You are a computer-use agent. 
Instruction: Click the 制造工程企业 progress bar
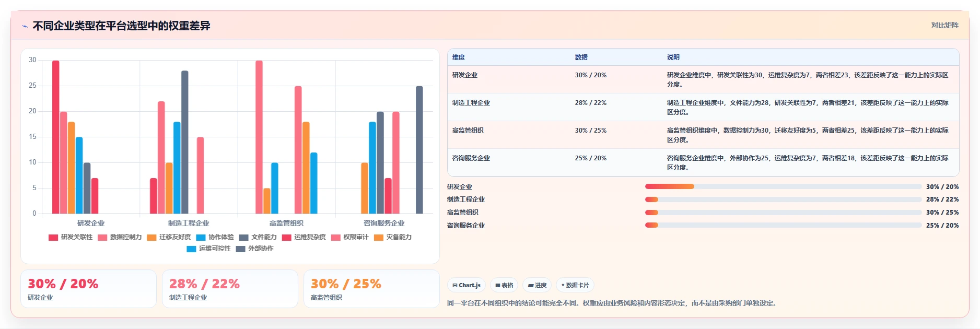pyautogui.click(x=783, y=199)
